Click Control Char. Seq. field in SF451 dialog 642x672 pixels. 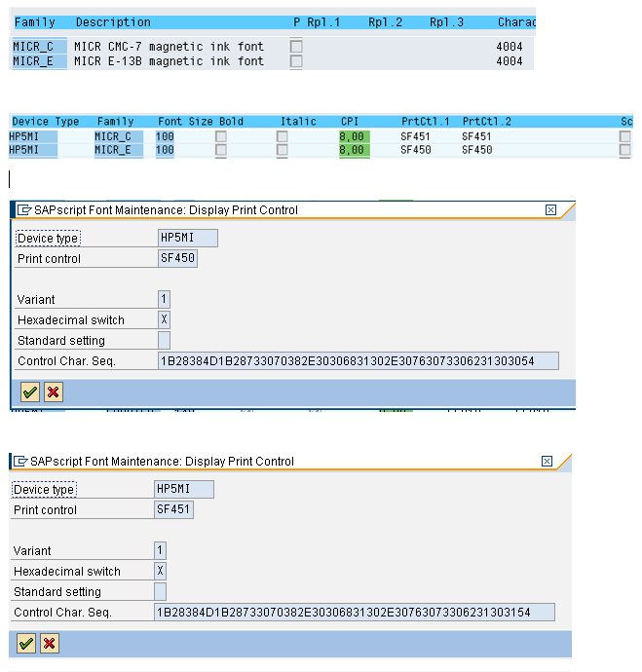pos(355,613)
